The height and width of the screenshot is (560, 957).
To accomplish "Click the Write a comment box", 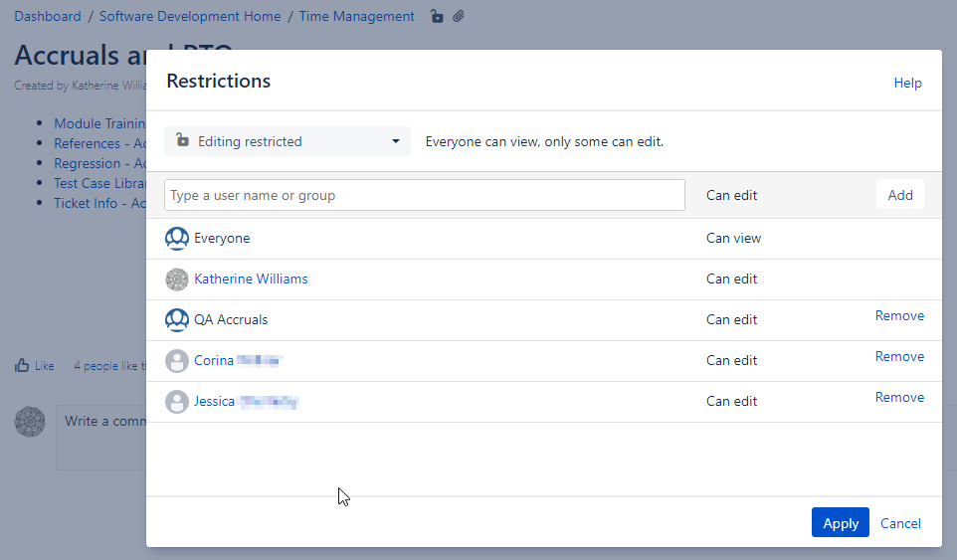I will point(101,438).
